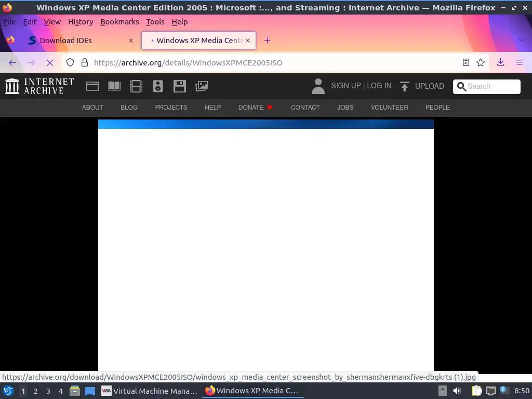This screenshot has height=399, width=532.
Task: Toggle reader view icon in address bar
Action: [466, 62]
